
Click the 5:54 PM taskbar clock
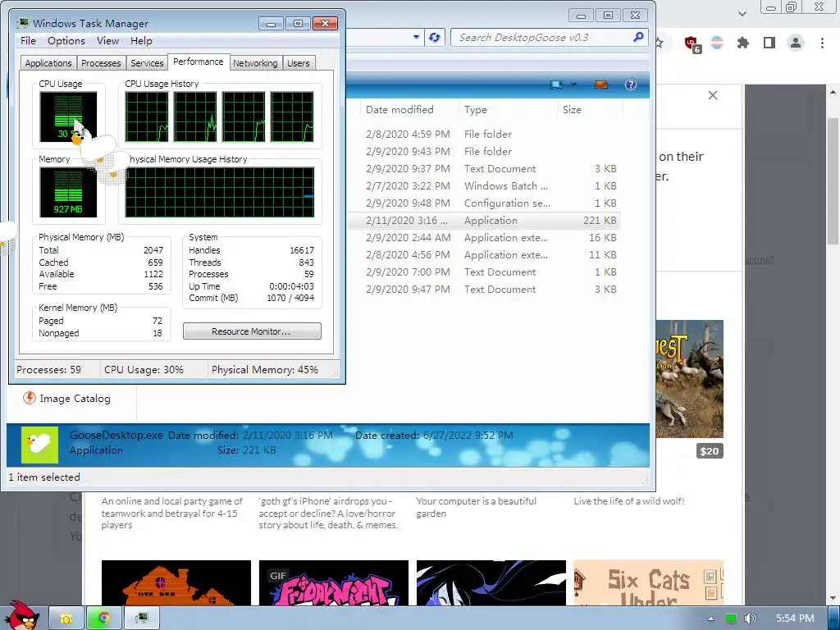tap(795, 619)
